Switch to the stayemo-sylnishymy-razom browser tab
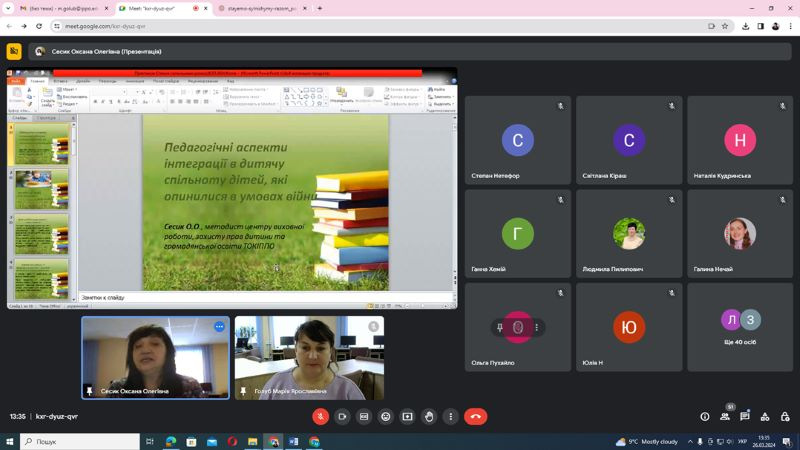Image resolution: width=800 pixels, height=450 pixels. point(262,9)
